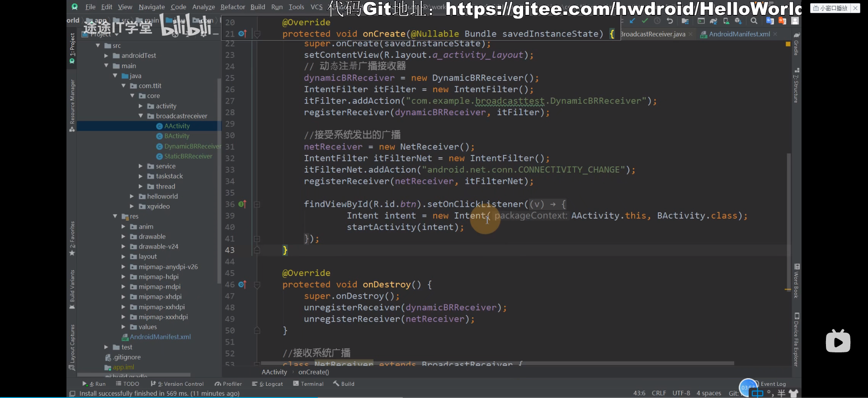The image size is (868, 398).
Task: Open the Event Log
Action: pyautogui.click(x=773, y=384)
